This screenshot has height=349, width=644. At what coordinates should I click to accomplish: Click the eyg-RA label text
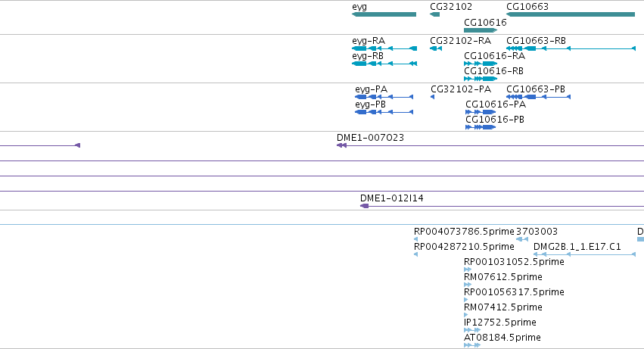tap(369, 41)
